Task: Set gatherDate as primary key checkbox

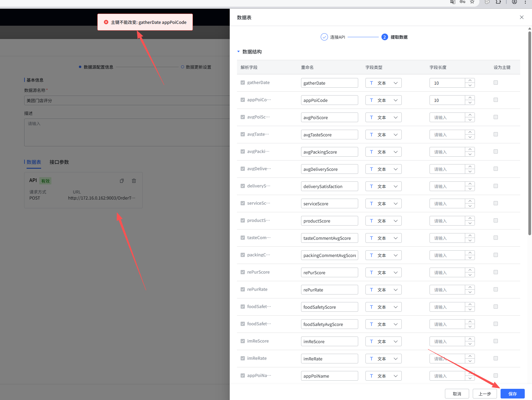Action: 496,83
